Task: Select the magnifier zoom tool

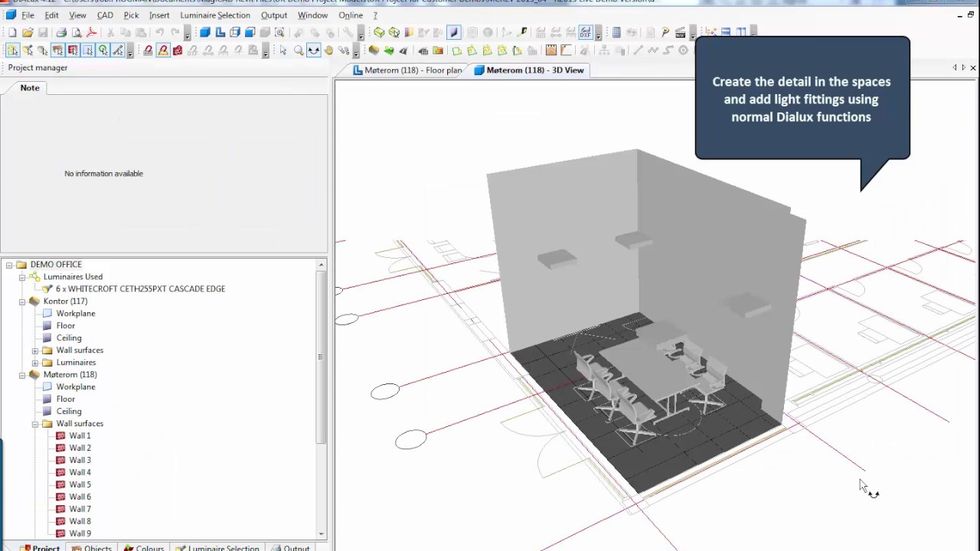Action: pos(299,51)
